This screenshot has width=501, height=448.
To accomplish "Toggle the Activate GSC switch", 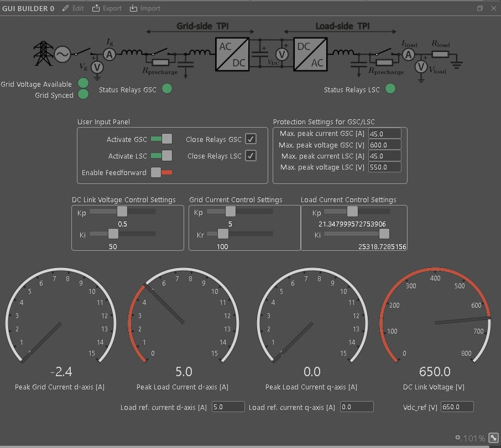I will tap(161, 139).
